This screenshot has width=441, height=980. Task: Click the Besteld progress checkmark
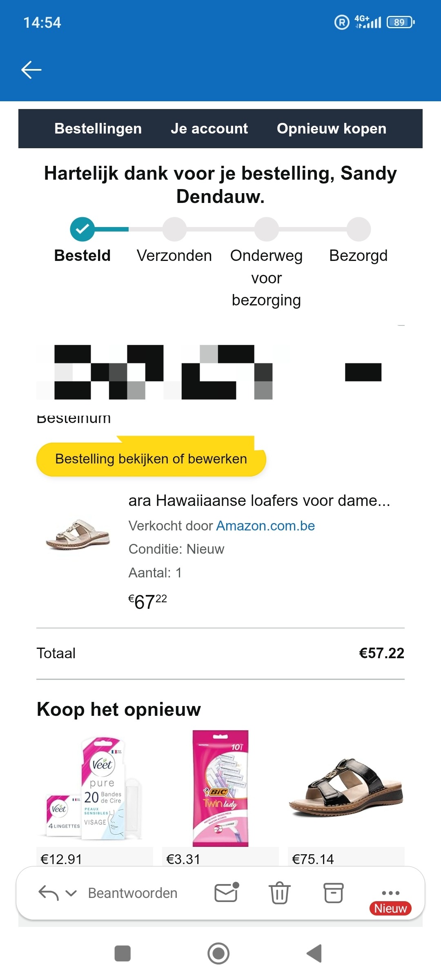coord(82,229)
